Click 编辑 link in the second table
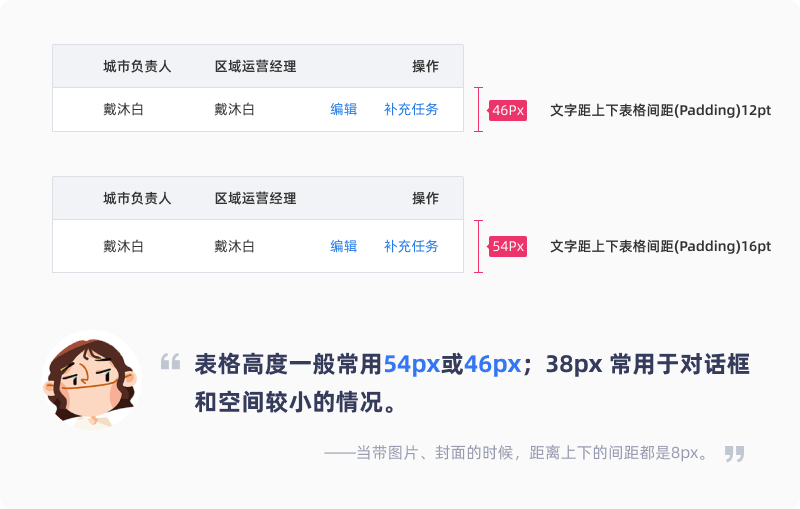The image size is (800, 509). tap(343, 246)
